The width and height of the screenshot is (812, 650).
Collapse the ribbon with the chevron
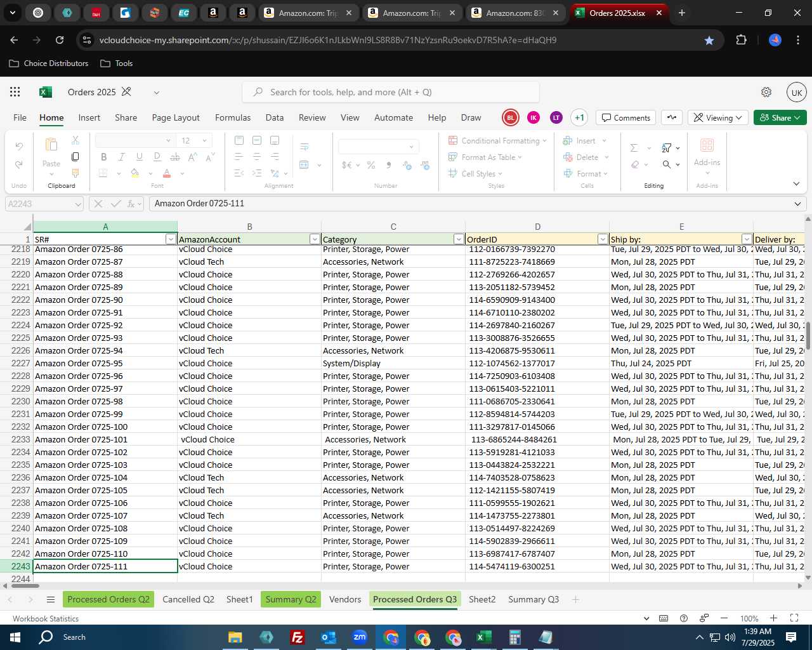click(x=796, y=184)
